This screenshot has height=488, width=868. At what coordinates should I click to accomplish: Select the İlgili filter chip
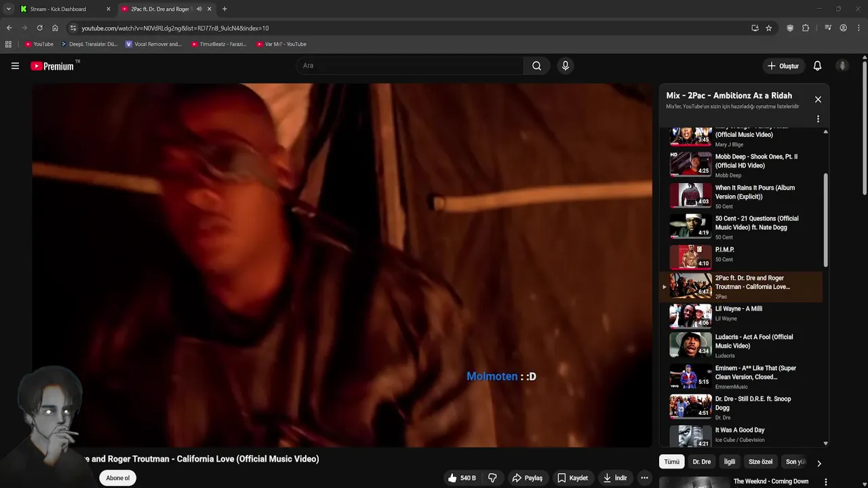pyautogui.click(x=729, y=462)
